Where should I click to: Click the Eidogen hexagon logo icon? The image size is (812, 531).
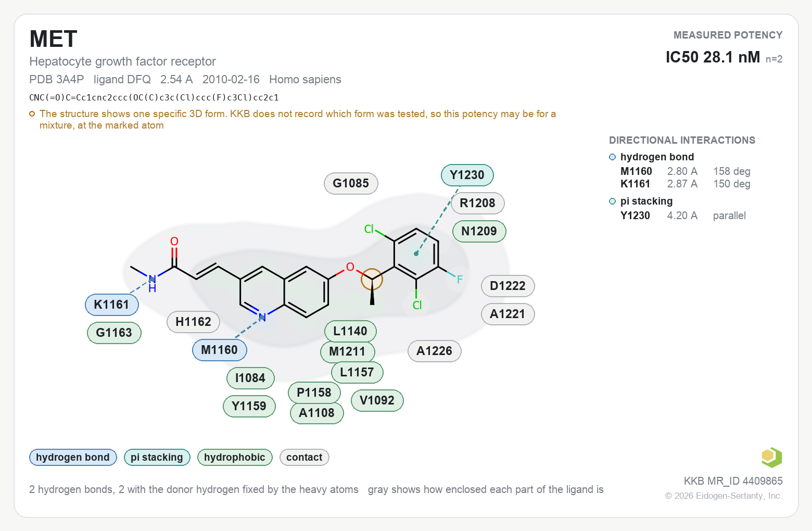pos(772,458)
